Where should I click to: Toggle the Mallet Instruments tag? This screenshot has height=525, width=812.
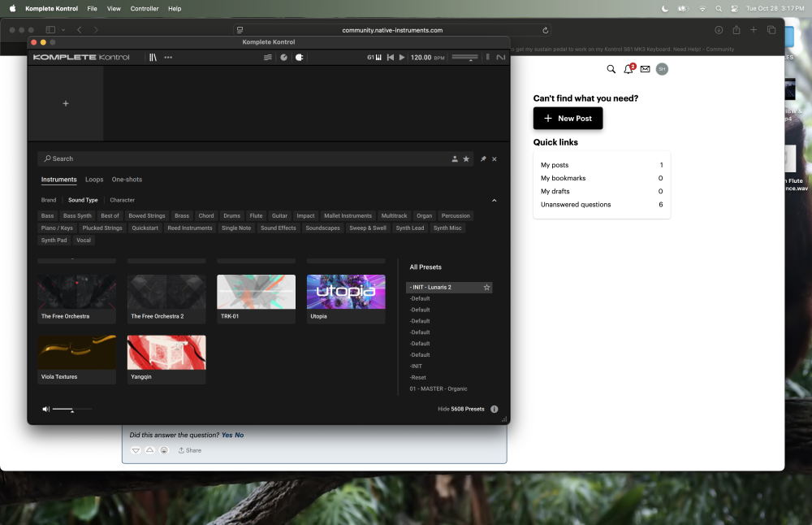tap(348, 215)
